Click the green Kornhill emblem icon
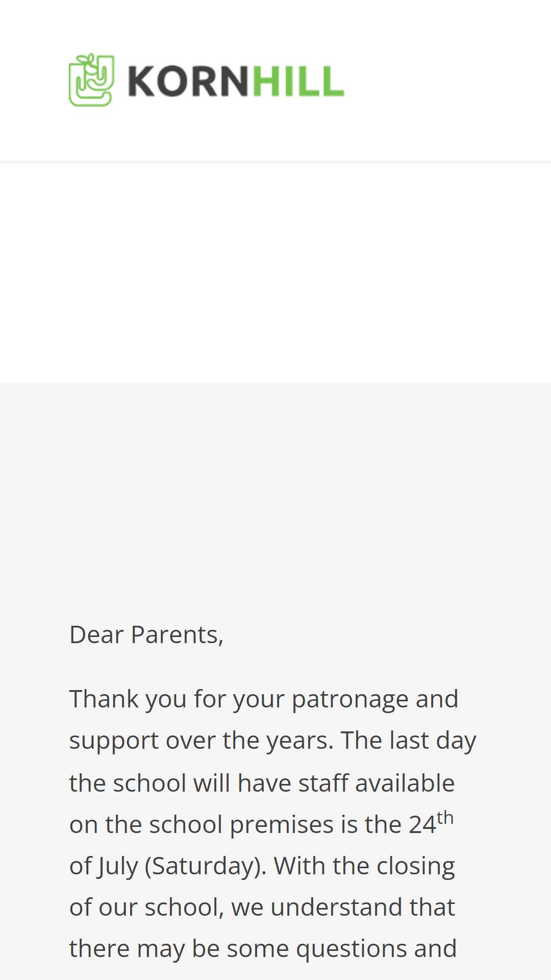The width and height of the screenshot is (551, 980). [91, 80]
